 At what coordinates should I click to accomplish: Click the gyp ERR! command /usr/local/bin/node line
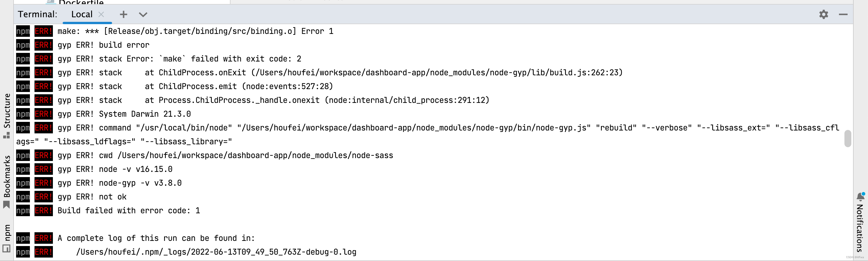pyautogui.click(x=448, y=128)
